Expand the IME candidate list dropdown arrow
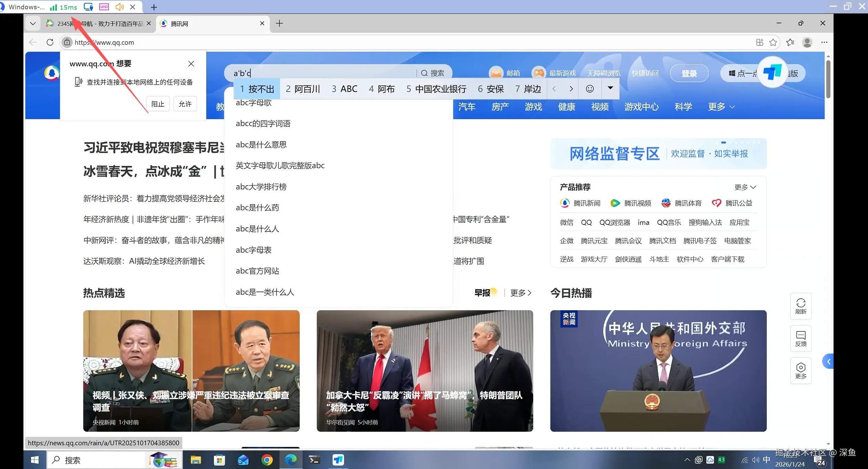The width and height of the screenshot is (868, 469). pyautogui.click(x=610, y=88)
